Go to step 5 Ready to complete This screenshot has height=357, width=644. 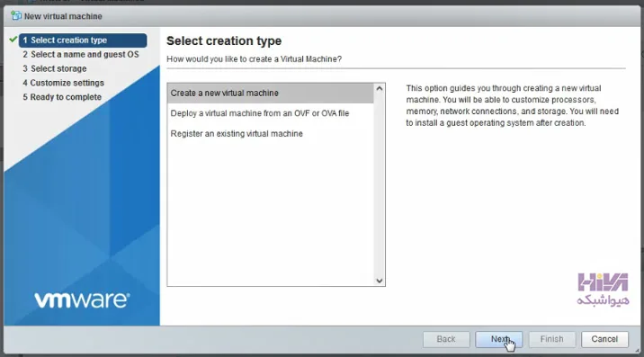pos(62,97)
